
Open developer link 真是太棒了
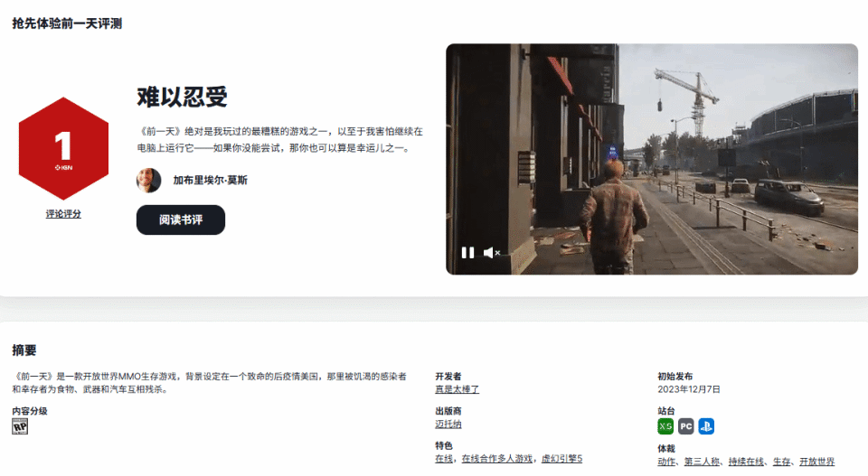(457, 390)
